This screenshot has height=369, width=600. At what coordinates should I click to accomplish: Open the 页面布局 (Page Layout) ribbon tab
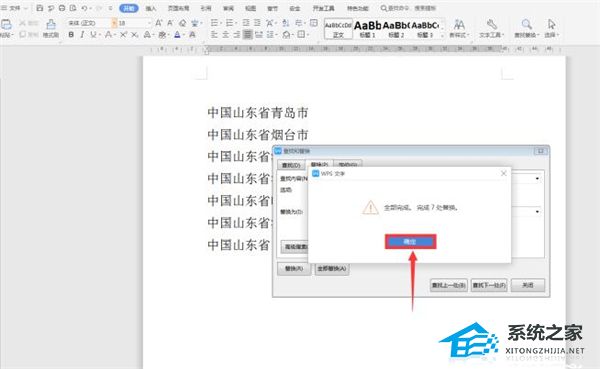(178, 8)
